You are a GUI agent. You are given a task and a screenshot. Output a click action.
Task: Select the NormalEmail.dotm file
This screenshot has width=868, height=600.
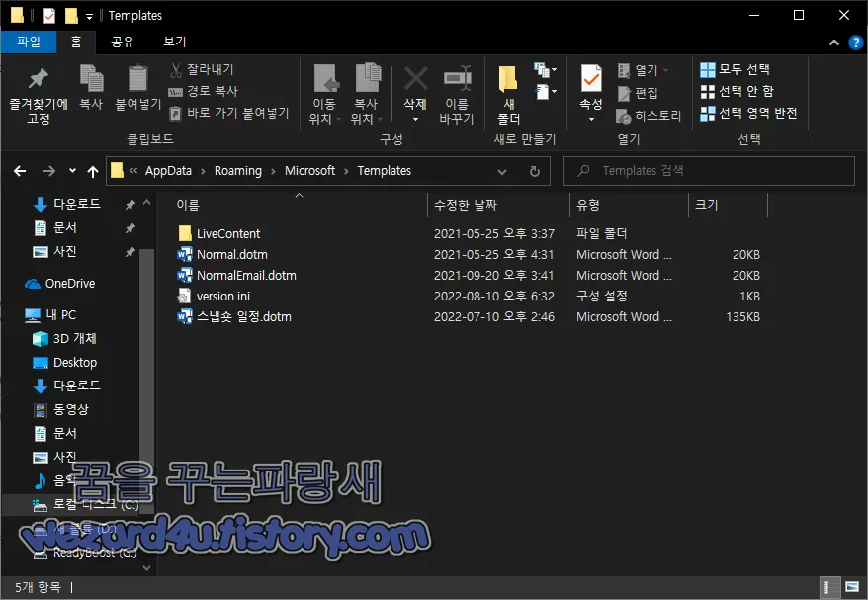tap(246, 275)
